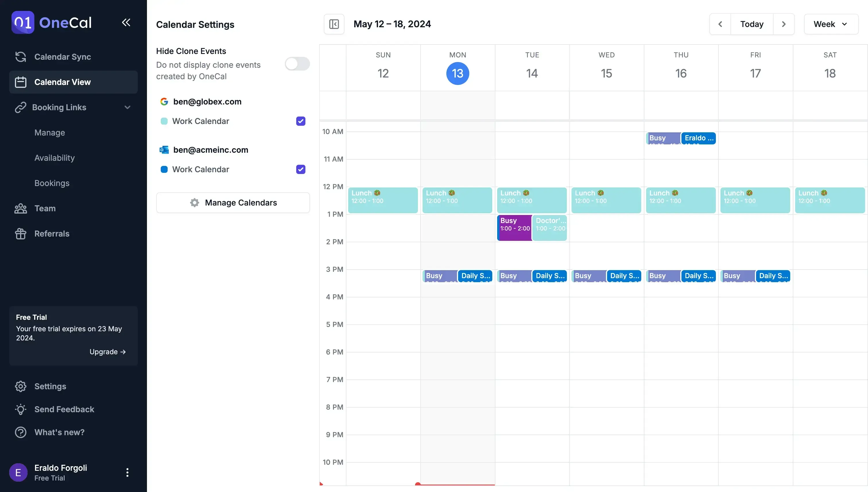The image size is (868, 492).
Task: Open What's new help section
Action: click(59, 432)
